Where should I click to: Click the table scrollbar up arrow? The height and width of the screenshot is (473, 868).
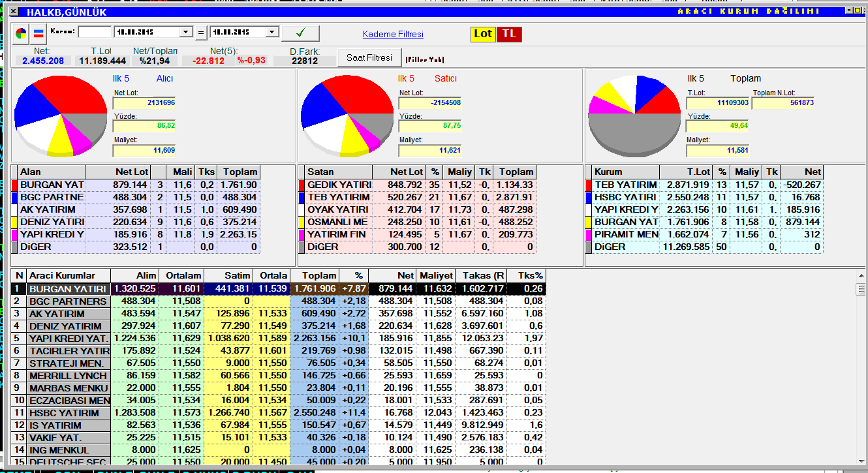tap(861, 275)
